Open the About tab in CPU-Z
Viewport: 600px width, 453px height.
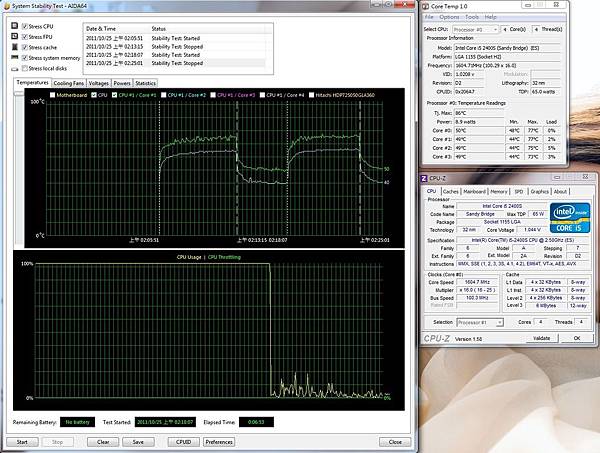pos(560,191)
